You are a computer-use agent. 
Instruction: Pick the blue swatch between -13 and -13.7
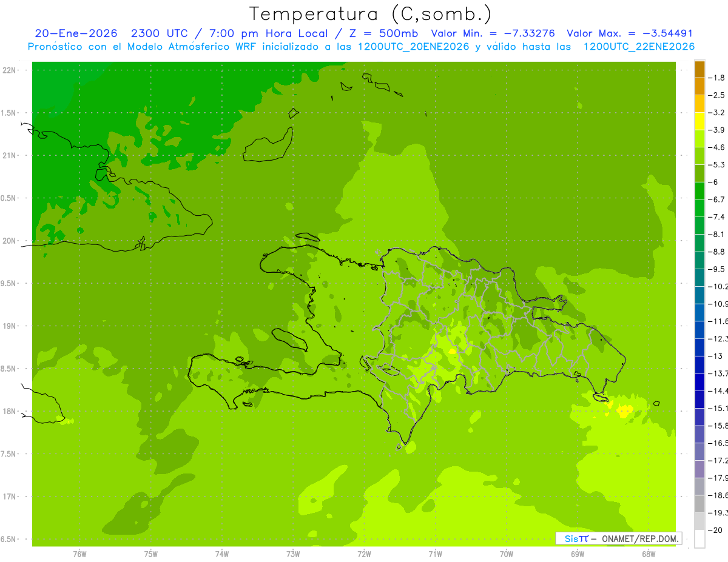pos(699,365)
